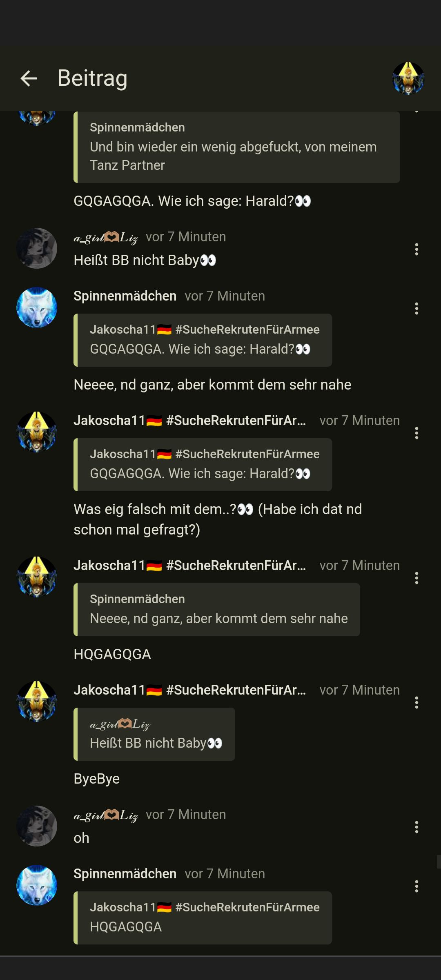
Task: Tap quoted "Heißt BB nicht Baby" block in ByeBye reply
Action: (x=154, y=734)
